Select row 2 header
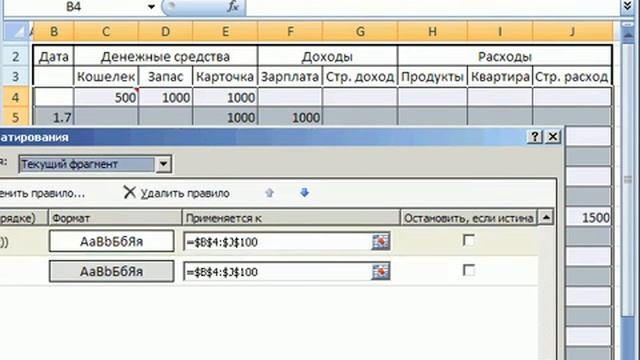 coord(16,56)
